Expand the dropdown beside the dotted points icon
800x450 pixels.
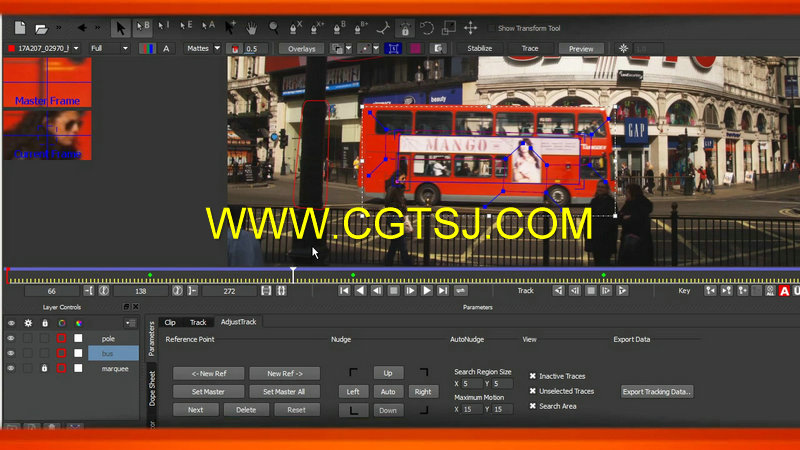376,48
